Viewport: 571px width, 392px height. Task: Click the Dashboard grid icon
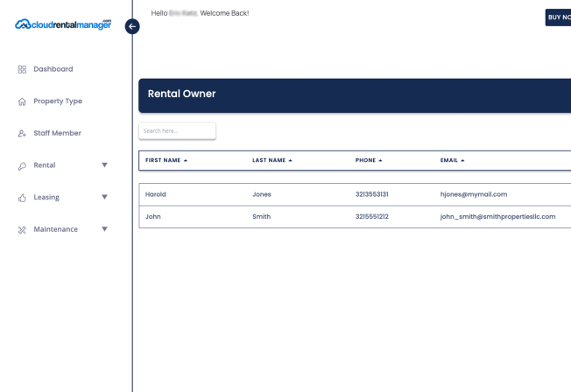[22, 69]
